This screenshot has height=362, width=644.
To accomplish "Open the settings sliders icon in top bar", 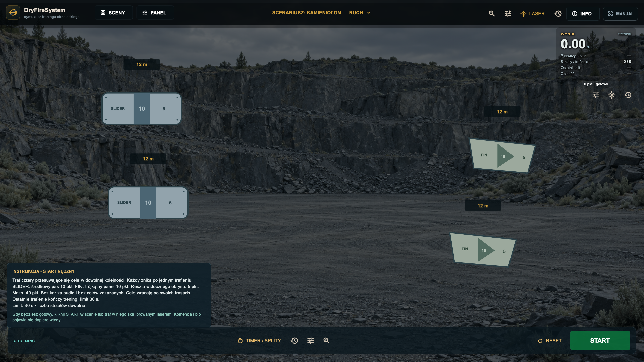I will point(508,14).
